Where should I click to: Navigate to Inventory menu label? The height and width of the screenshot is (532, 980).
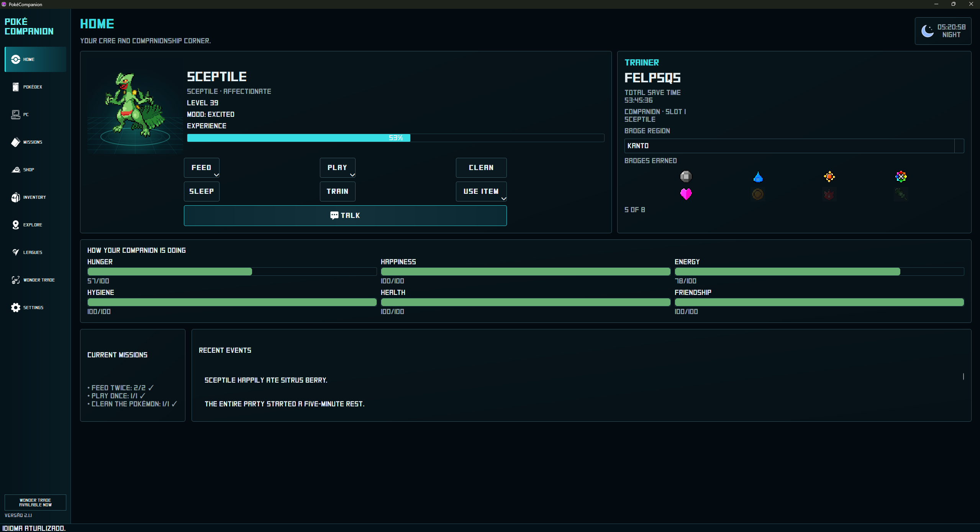[34, 197]
